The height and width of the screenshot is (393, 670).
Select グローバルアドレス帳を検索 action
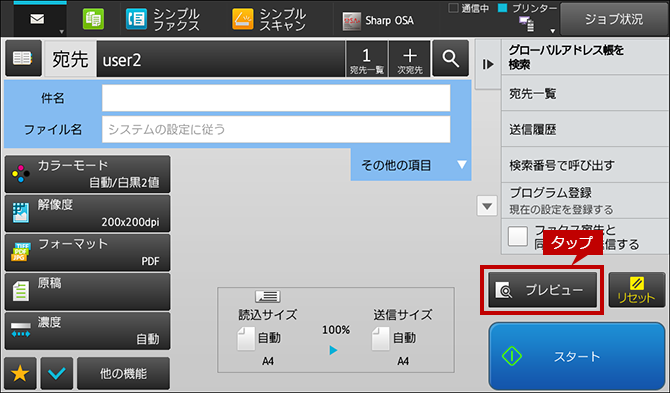[585, 58]
